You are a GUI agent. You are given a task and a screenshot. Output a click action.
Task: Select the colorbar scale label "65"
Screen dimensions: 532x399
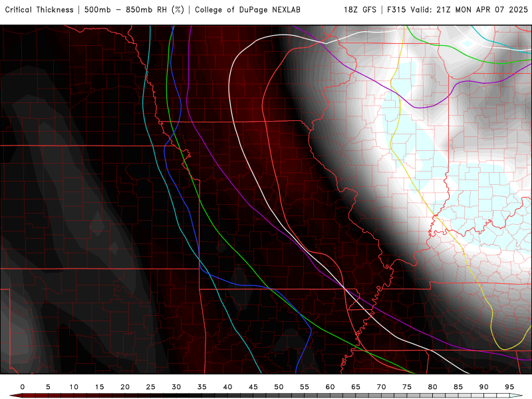[x=356, y=387]
